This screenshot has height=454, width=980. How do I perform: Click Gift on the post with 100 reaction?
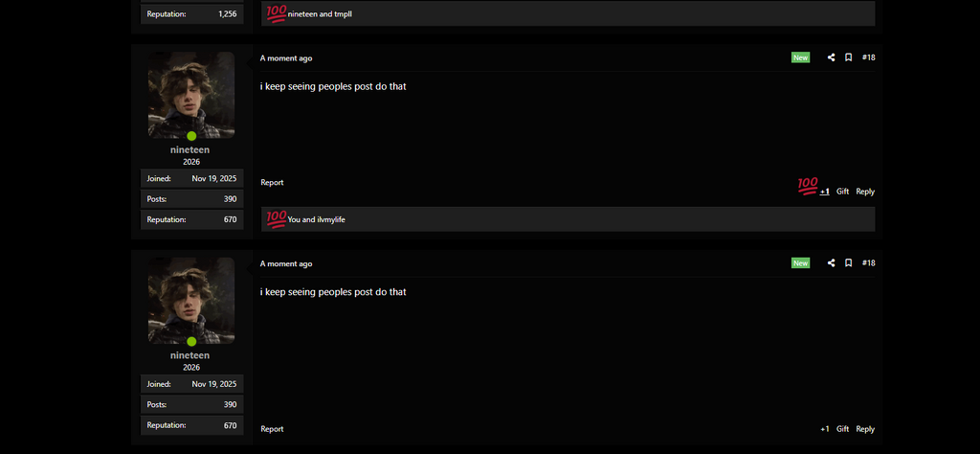click(x=842, y=192)
